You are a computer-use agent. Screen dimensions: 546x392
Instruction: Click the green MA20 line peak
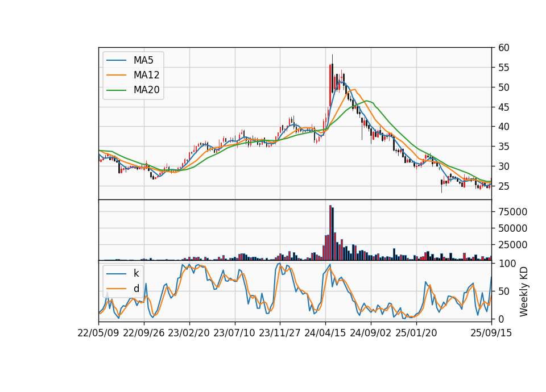[x=367, y=101]
